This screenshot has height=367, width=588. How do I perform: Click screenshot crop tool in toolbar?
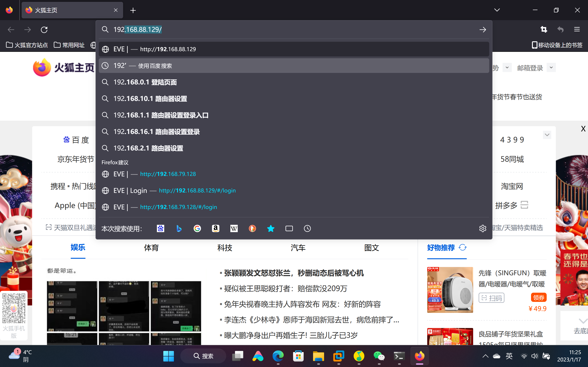click(544, 30)
